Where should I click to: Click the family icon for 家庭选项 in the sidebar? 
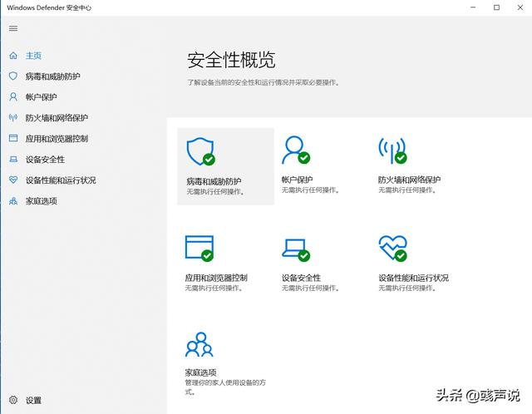[x=13, y=201]
